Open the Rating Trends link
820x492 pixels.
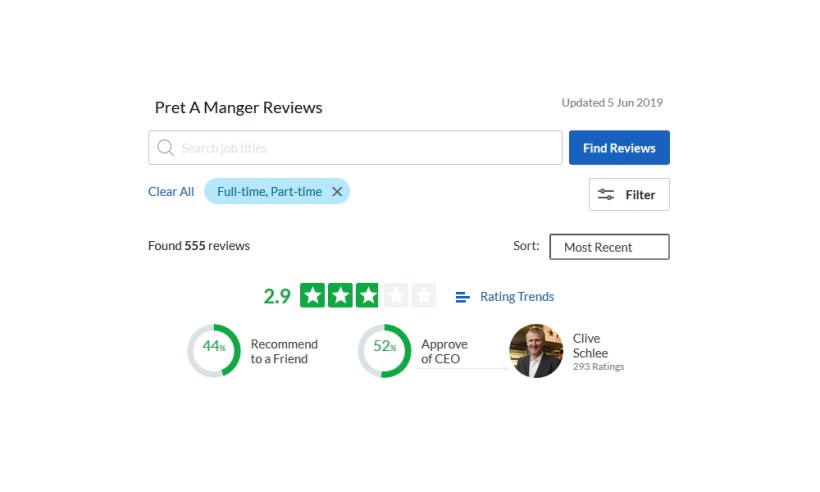point(516,297)
